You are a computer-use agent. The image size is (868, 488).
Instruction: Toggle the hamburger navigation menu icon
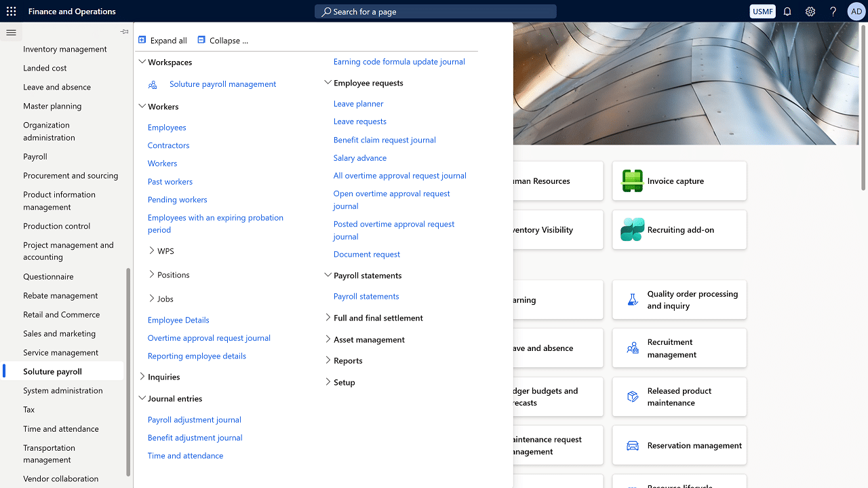click(11, 32)
